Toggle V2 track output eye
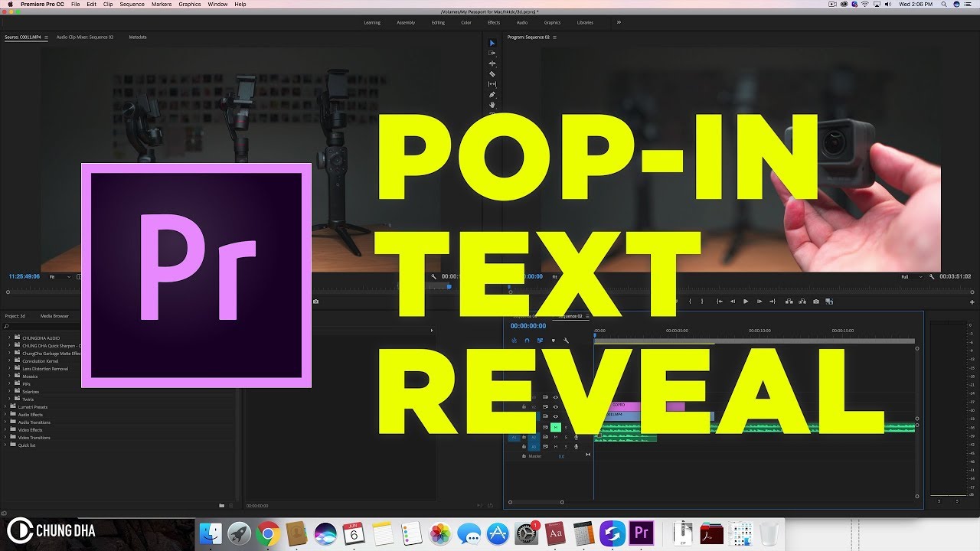Image resolution: width=980 pixels, height=551 pixels. coord(556,406)
